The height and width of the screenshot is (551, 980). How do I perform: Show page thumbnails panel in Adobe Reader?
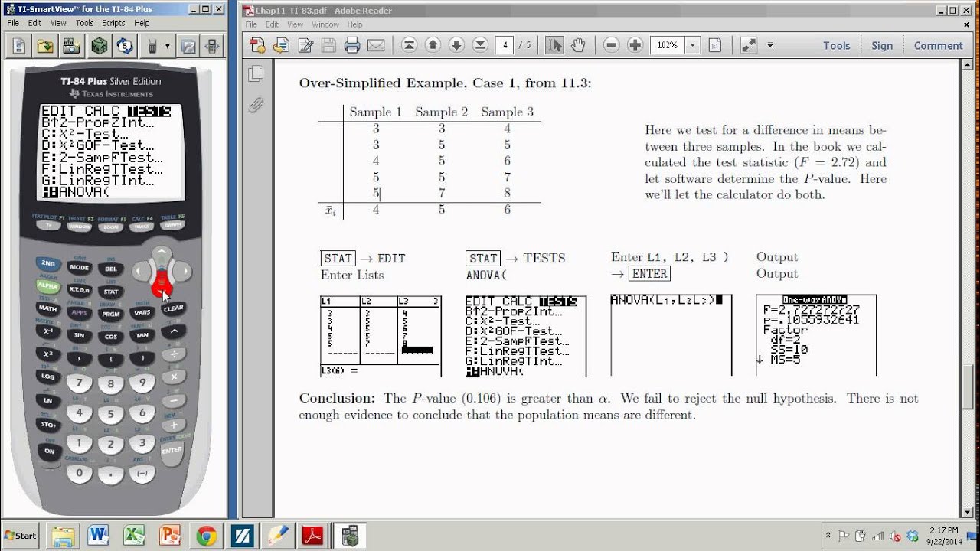(x=256, y=73)
